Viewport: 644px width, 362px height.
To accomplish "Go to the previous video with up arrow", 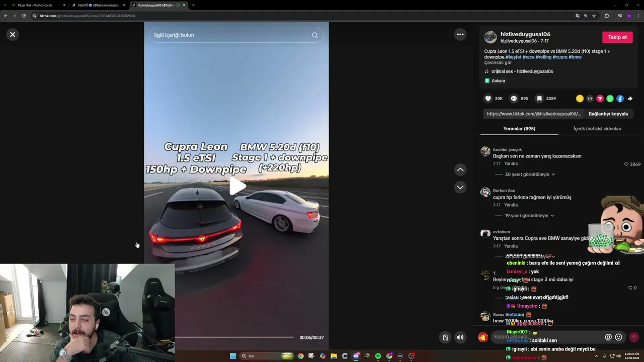I will click(x=460, y=170).
